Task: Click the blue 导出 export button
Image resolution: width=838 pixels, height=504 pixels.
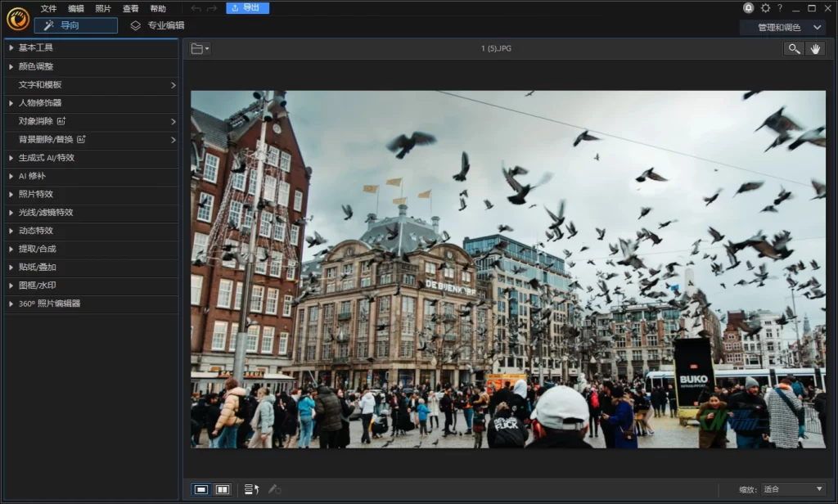Action: (x=247, y=8)
